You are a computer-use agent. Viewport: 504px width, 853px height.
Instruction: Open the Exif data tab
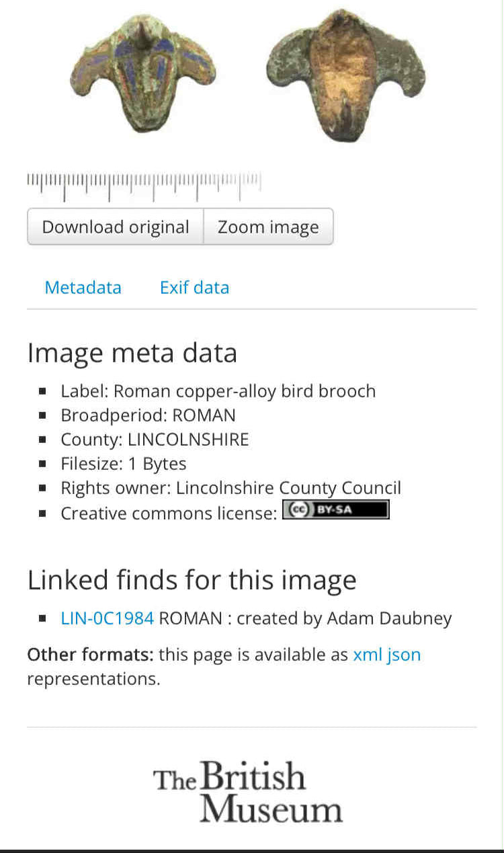194,288
